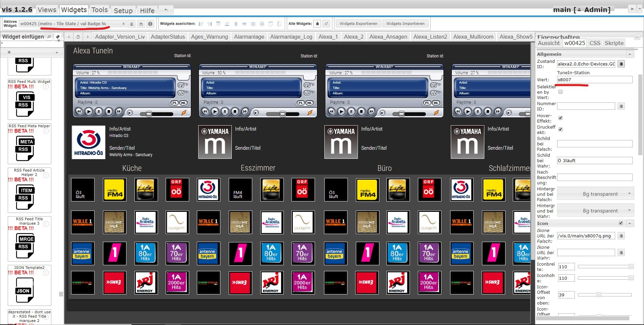Viewport: 644px width, 325px height.
Task: Distribute widgets with equal vertical spacing
Action: 262,24
